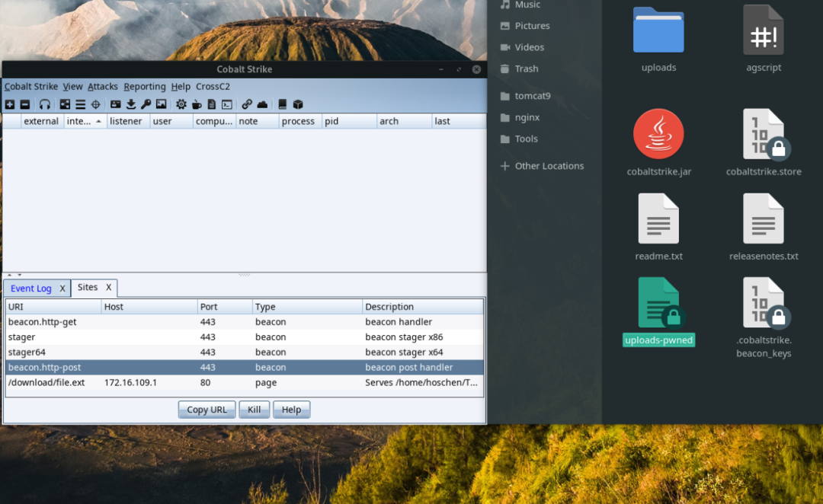
Task: Click the document icon in the toolbar
Action: (x=212, y=104)
